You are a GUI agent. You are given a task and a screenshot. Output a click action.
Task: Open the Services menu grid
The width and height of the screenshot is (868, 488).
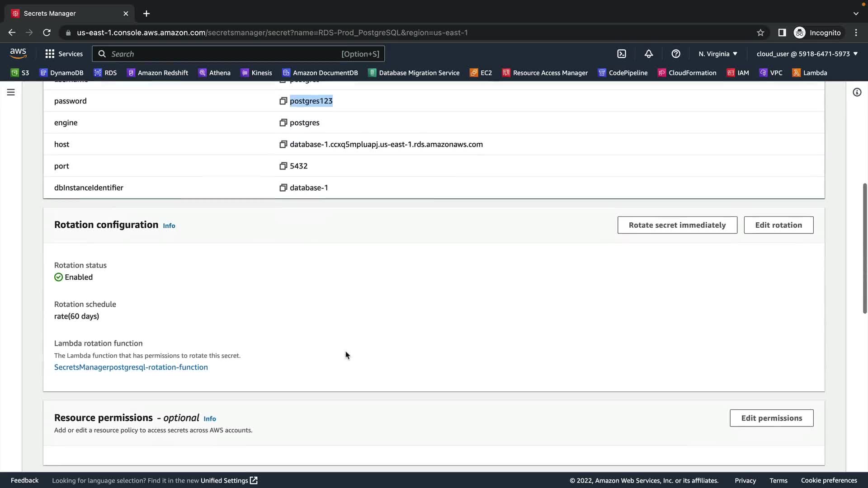tap(64, 54)
